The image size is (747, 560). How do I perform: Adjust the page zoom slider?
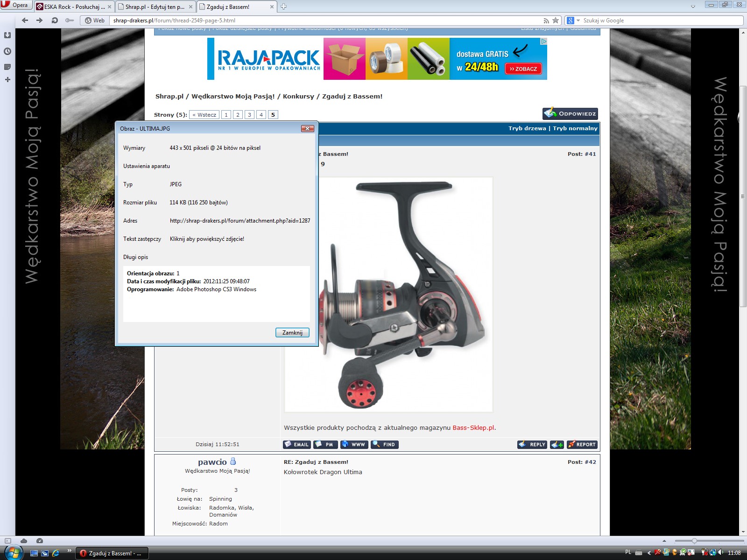pyautogui.click(x=694, y=541)
